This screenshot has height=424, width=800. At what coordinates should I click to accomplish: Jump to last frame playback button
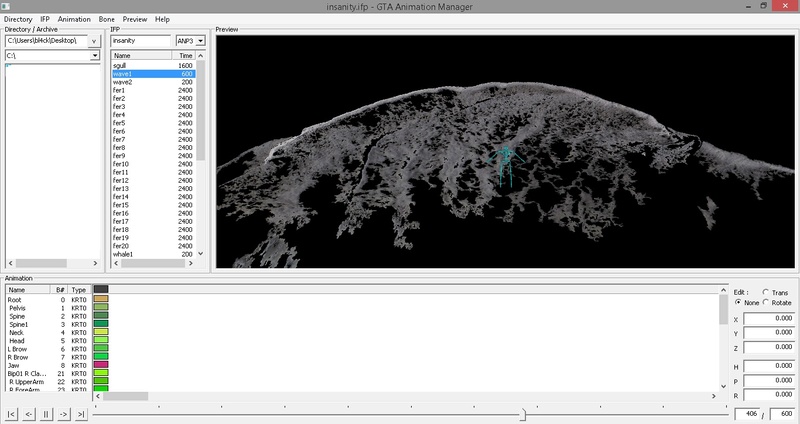coord(81,414)
